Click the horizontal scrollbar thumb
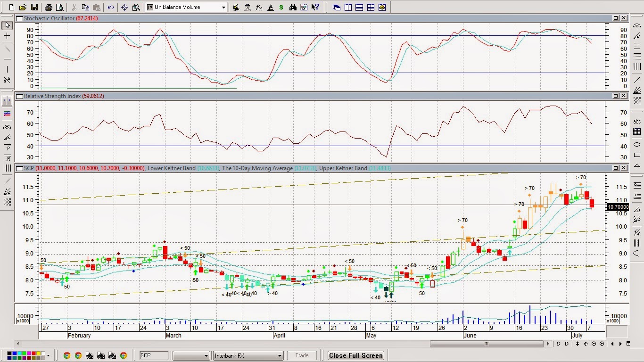 point(487,344)
